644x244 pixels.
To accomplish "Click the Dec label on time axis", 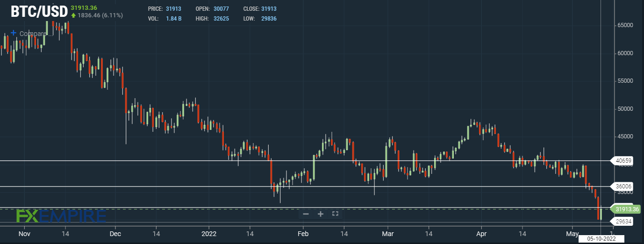I will (x=115, y=233).
